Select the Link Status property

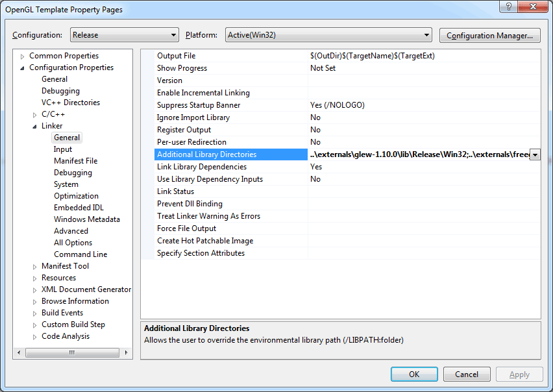pos(230,191)
